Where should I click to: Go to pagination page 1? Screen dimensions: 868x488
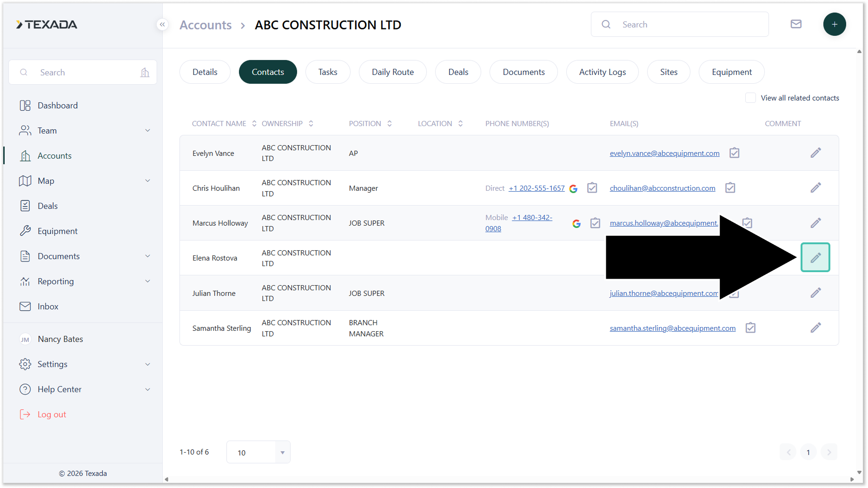[x=808, y=452]
